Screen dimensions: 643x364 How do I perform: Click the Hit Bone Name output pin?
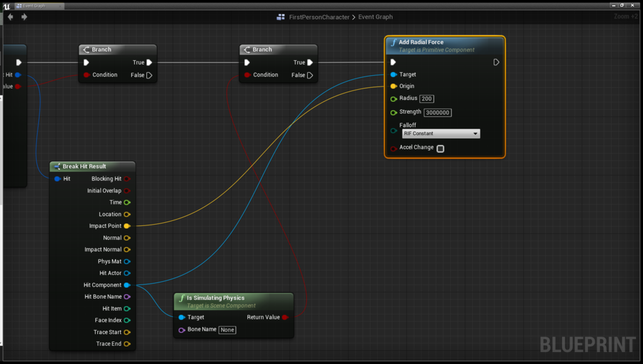click(x=127, y=297)
